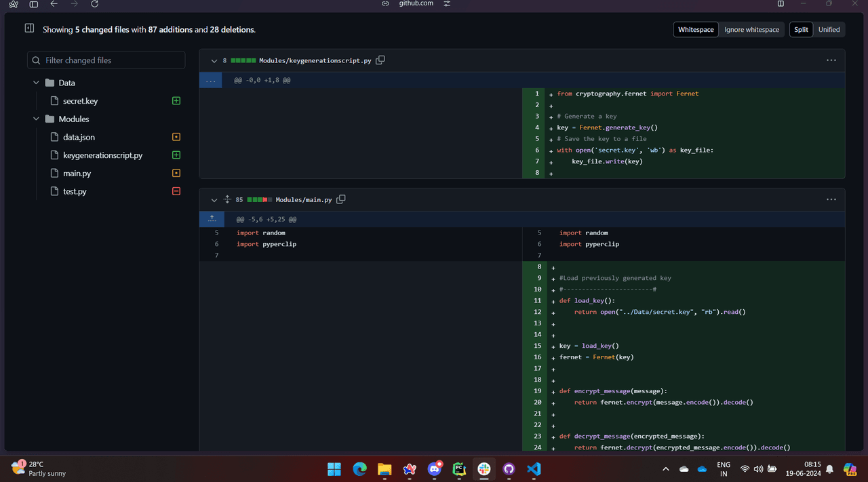Toggle the file tree sidebar icon
The image size is (868, 482).
(x=29, y=28)
